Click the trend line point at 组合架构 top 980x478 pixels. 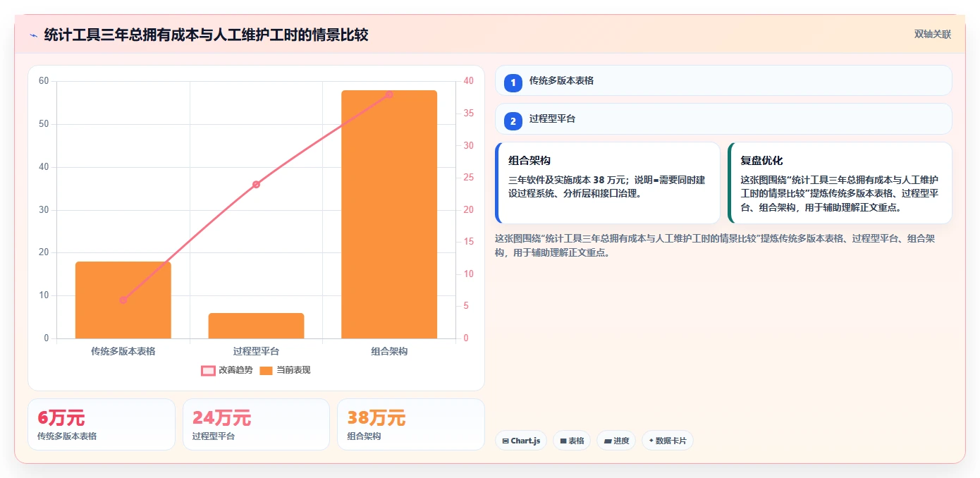coord(389,94)
